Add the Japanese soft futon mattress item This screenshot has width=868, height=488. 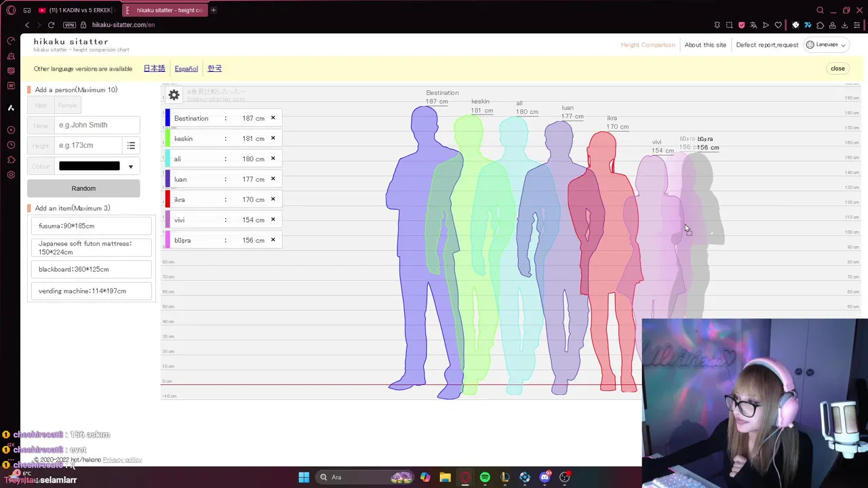[x=92, y=247]
